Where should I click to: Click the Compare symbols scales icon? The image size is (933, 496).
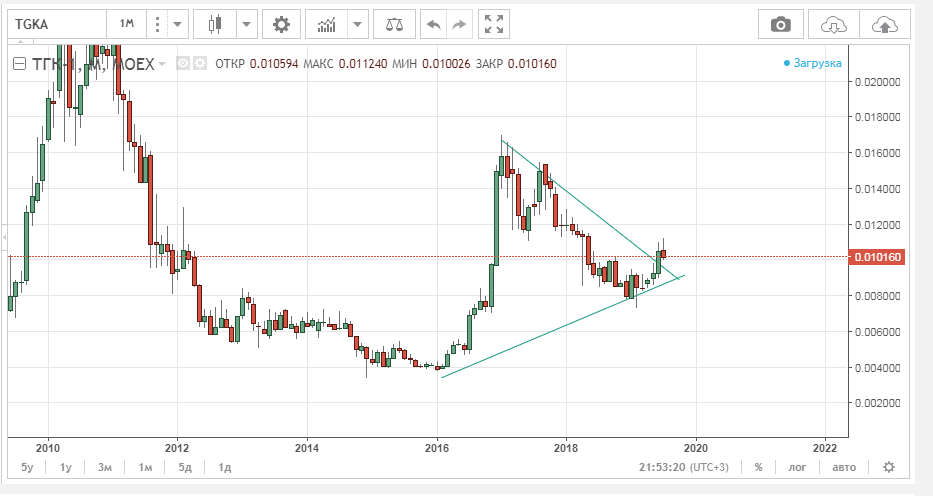[394, 24]
